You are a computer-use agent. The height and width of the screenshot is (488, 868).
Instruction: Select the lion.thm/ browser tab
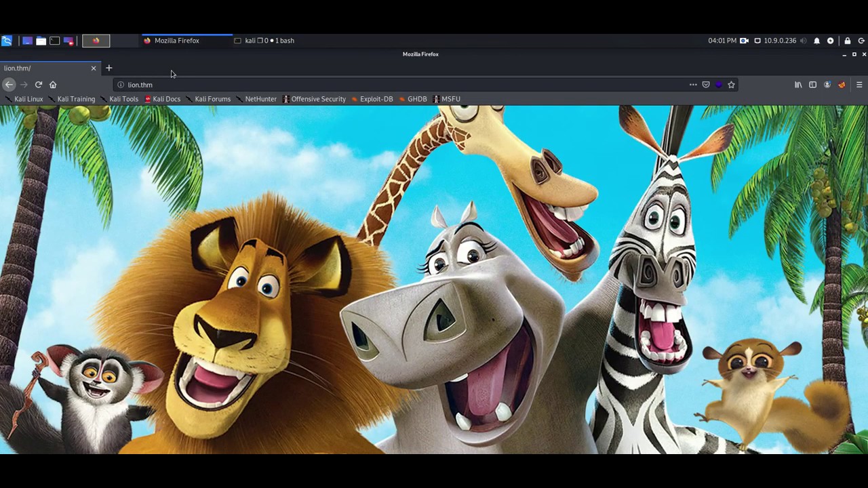click(x=50, y=68)
